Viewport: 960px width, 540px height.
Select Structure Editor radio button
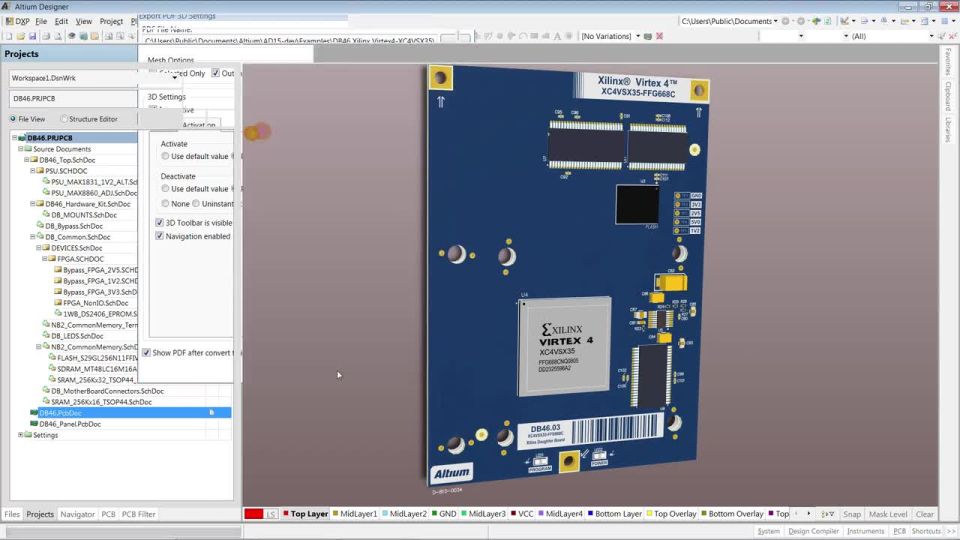tap(64, 119)
